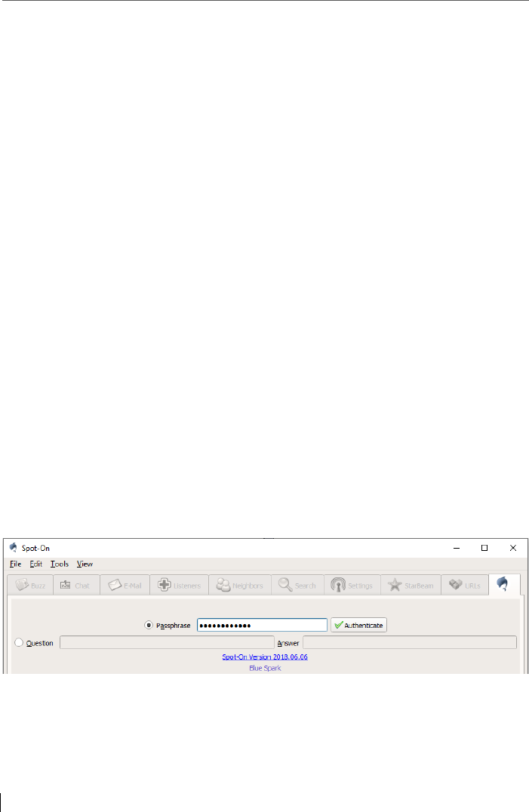This screenshot has width=529, height=812.
Task: Open the Tools menu
Action: tap(60, 564)
